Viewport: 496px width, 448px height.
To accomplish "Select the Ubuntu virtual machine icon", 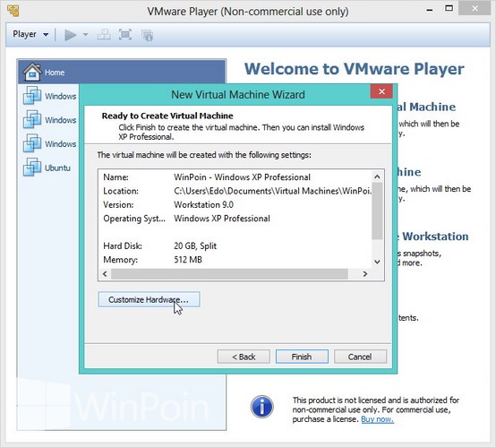I will tap(32, 167).
